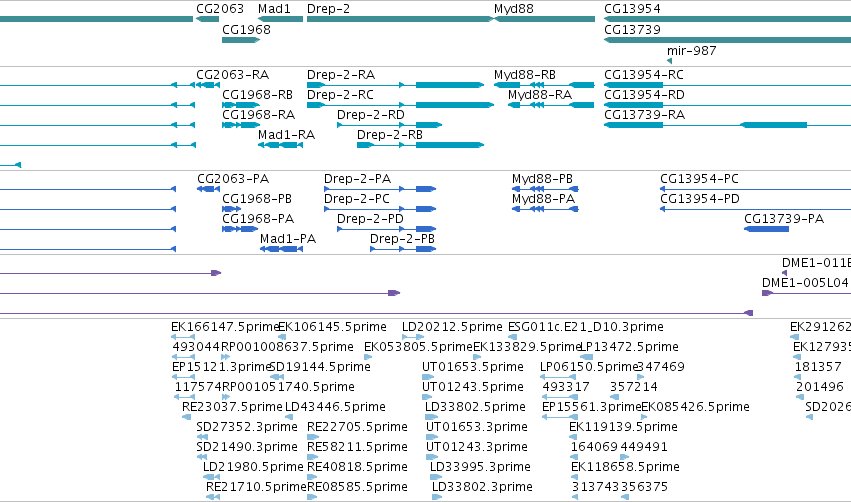851x502 pixels.
Task: Select the CG13739-RA transcript label
Action: pos(645,115)
